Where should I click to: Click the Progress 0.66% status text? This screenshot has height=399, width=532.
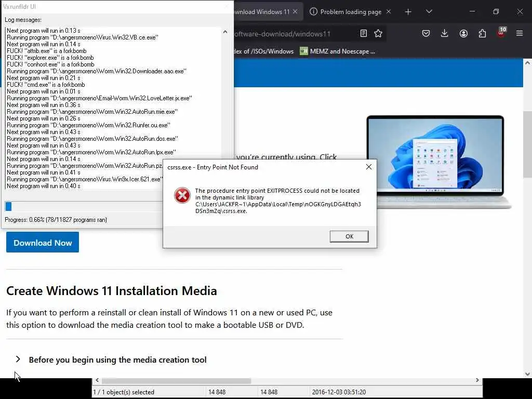pos(56,220)
